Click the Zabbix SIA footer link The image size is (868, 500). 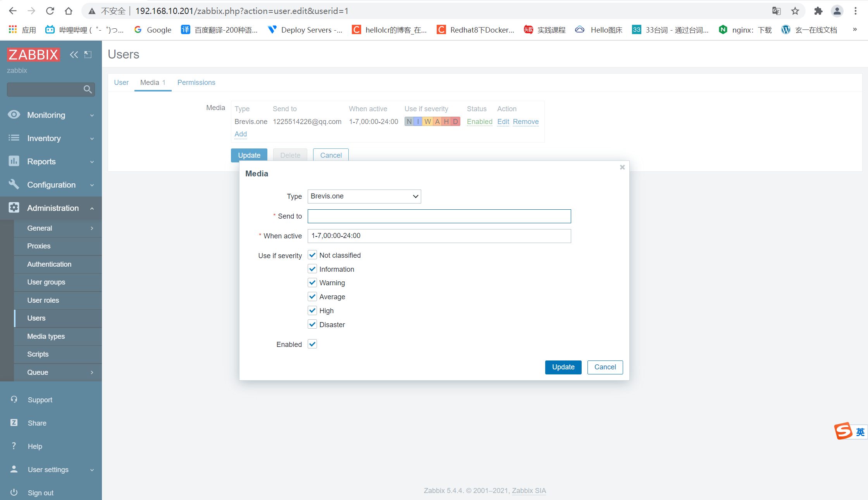point(529,490)
